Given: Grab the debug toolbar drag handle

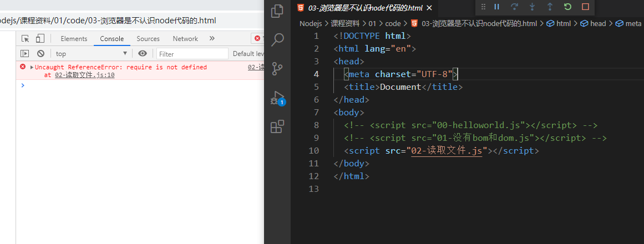Looking at the screenshot, I should 483,7.
